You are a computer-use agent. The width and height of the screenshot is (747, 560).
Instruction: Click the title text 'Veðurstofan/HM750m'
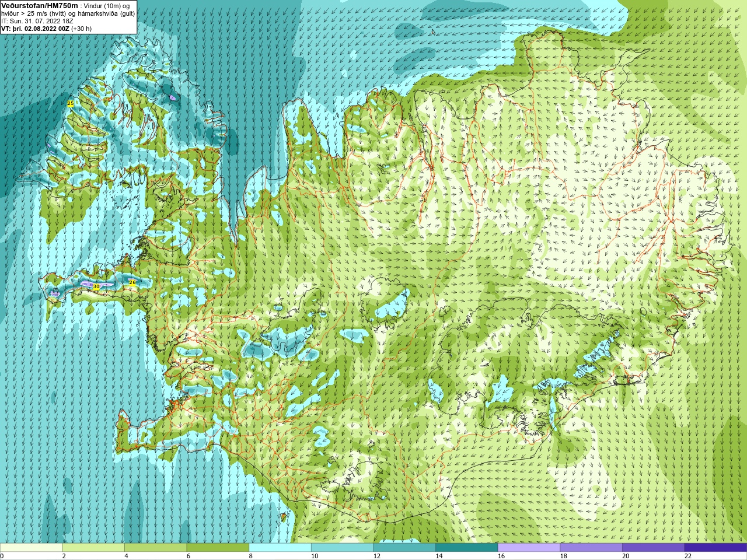point(40,5)
